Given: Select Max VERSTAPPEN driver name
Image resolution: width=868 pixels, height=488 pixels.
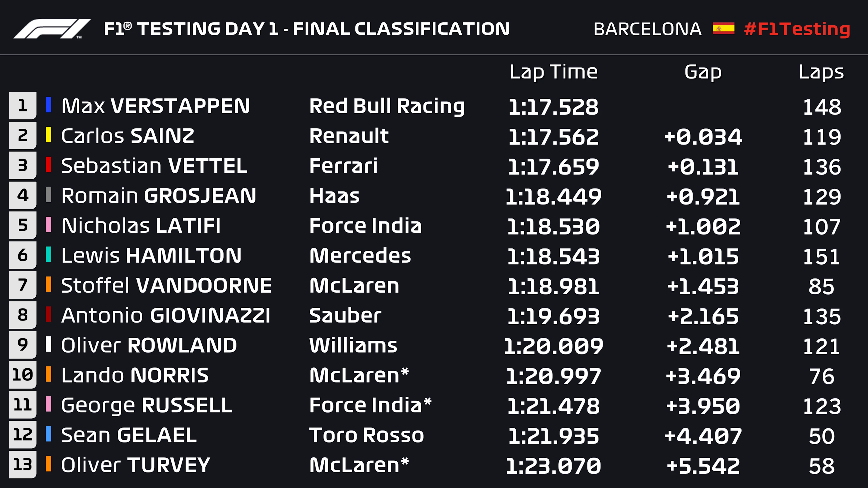Looking at the screenshot, I should point(156,106).
